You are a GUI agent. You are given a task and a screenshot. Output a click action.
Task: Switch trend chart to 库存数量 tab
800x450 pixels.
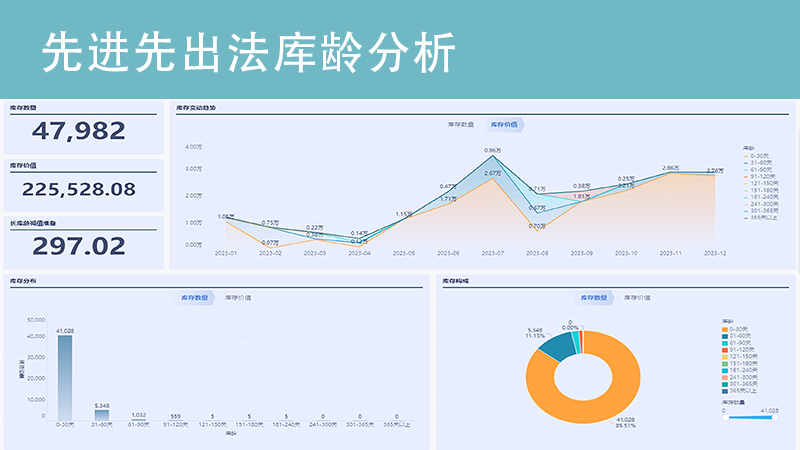[x=461, y=124]
